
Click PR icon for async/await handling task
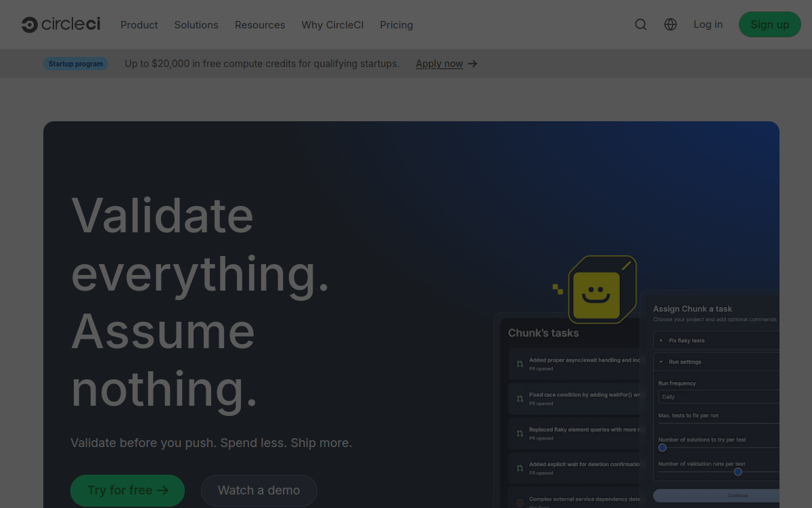[x=520, y=364]
